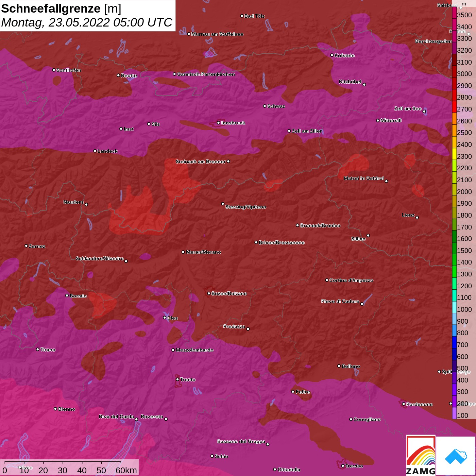This screenshot has width=476, height=476.
Task: Click the Zell am Ziller label
Action: [x=307, y=131]
